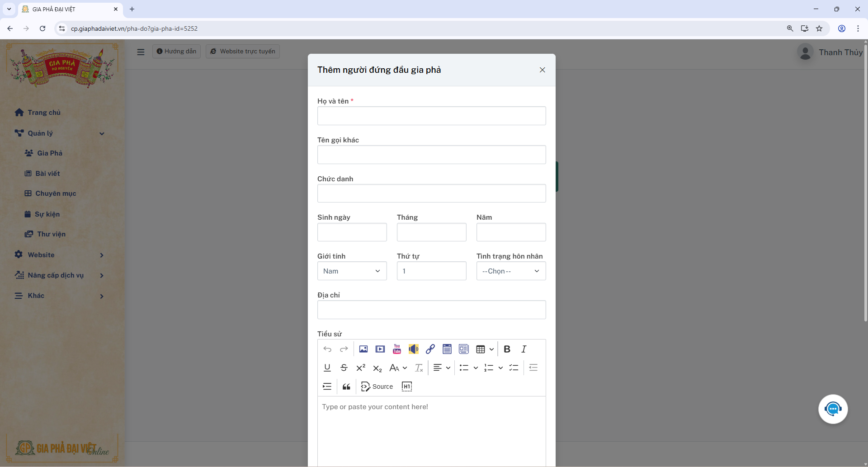868x467 pixels.
Task: Close the Thêm người đứng đầu dialog
Action: (x=542, y=70)
